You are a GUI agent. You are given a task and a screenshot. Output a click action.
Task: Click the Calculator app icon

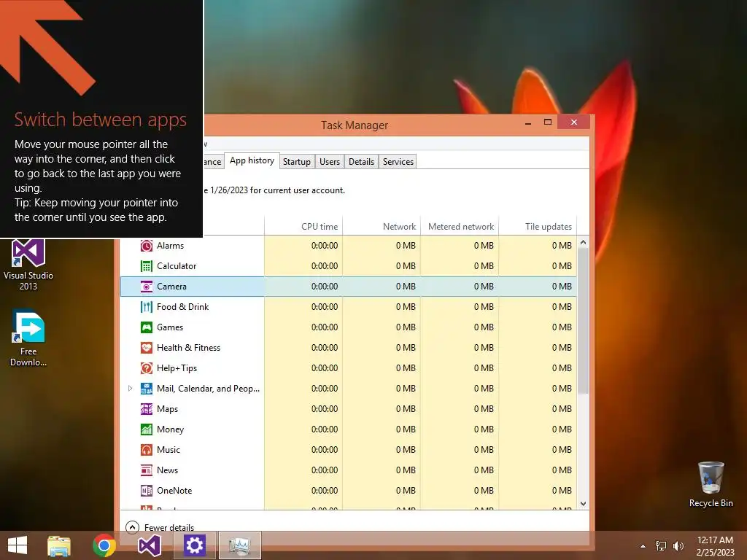point(146,266)
